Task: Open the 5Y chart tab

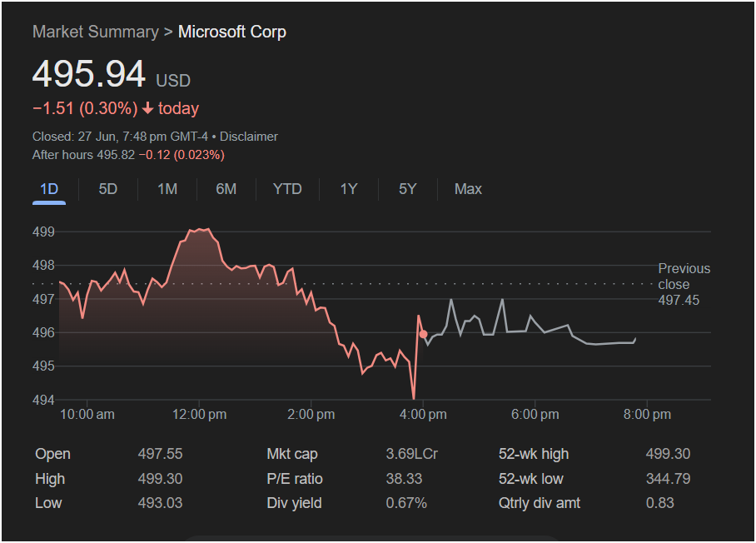Action: click(407, 189)
